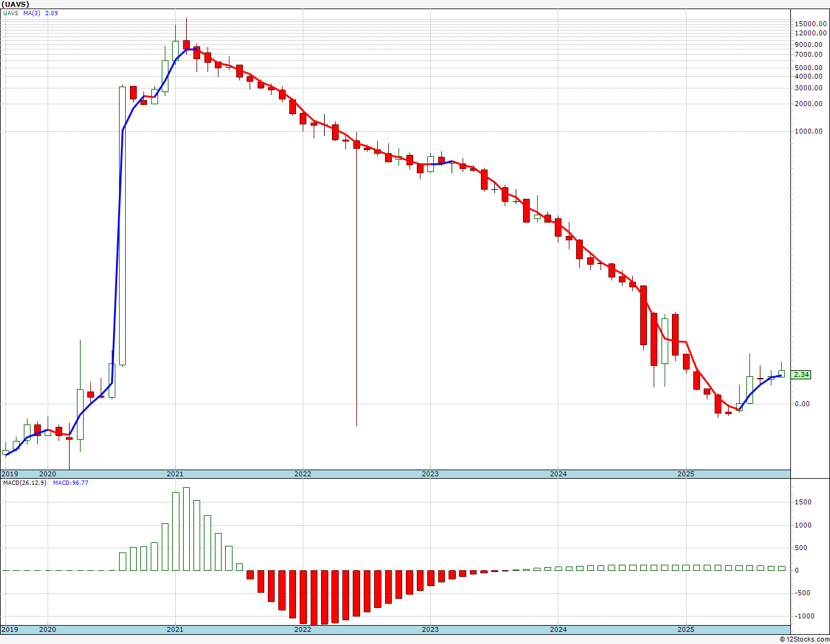Click 2020 on the MACD panel time axis
This screenshot has width=830, height=644.
pyautogui.click(x=48, y=629)
